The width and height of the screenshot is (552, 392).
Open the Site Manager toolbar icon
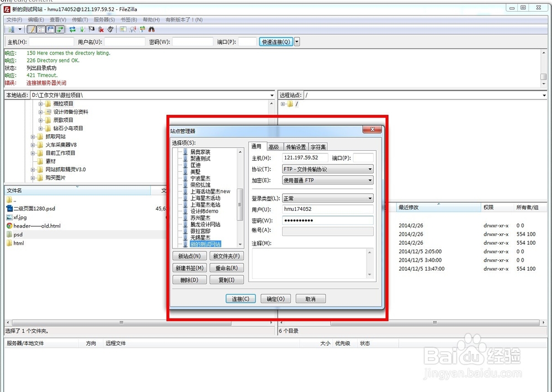[x=12, y=29]
